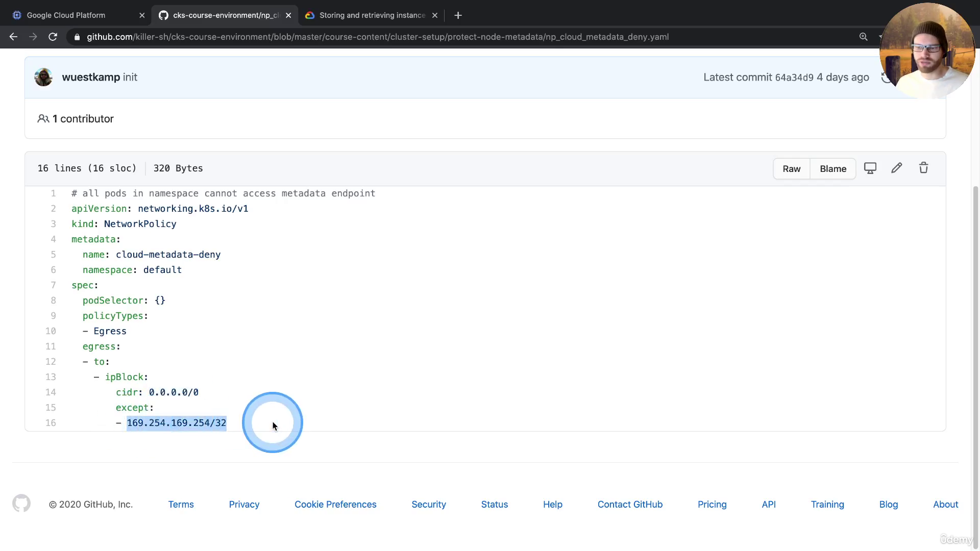980x551 pixels.
Task: Click the browser reload icon
Action: [x=53, y=37]
